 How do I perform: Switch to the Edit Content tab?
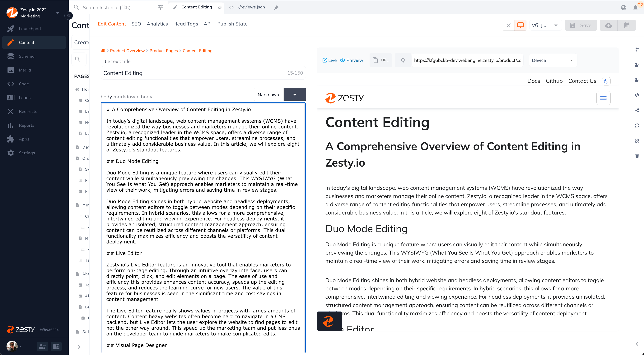[x=112, y=24]
